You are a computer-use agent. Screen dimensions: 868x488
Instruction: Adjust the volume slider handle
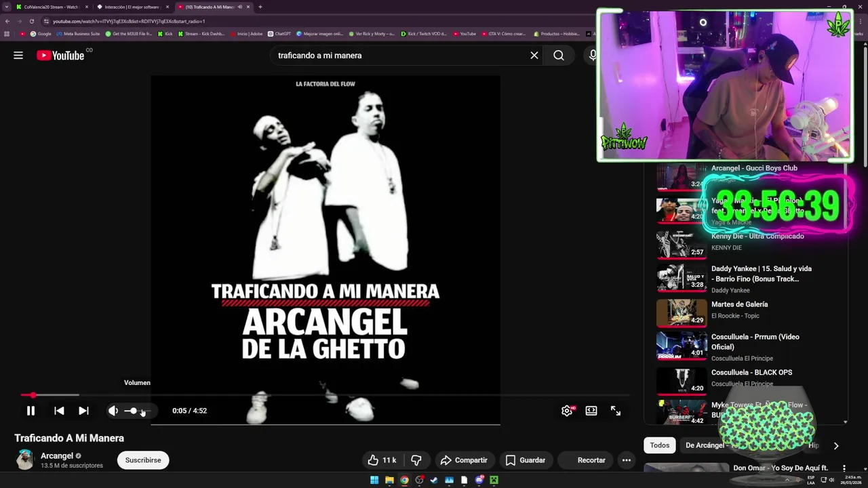[134, 411]
